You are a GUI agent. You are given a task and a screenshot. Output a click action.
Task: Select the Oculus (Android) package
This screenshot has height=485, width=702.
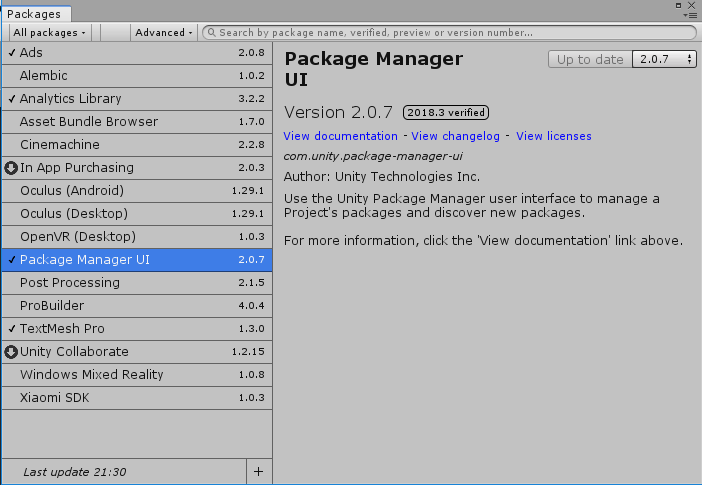[x=137, y=191]
